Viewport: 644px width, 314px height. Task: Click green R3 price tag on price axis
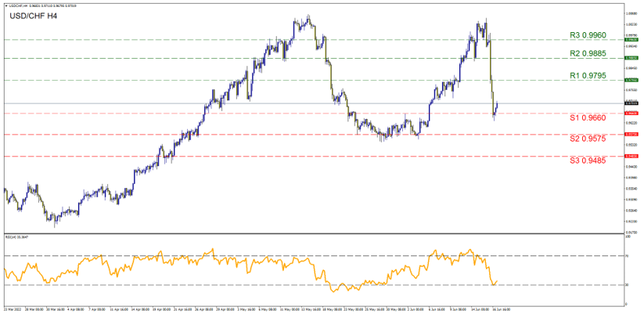click(631, 39)
